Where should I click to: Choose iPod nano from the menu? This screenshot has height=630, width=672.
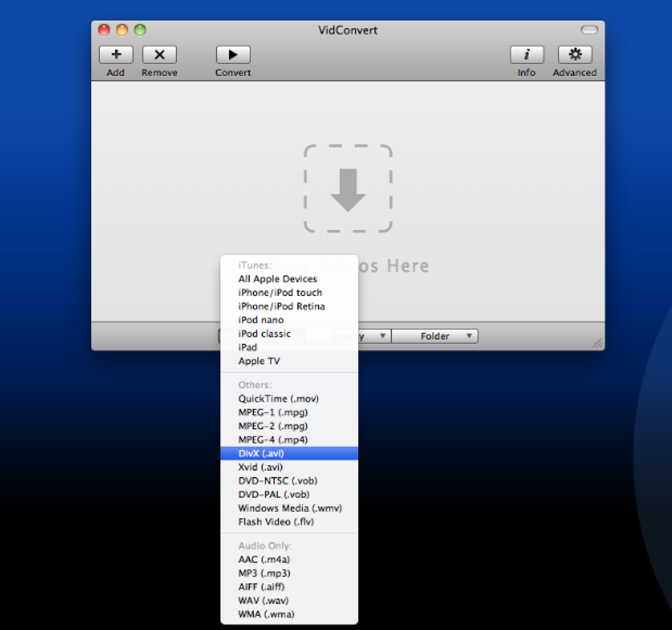(289, 320)
